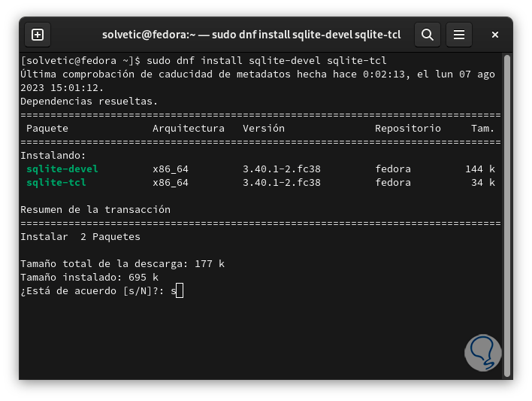532x401 pixels.
Task: Click the green sqlite-devel package name
Action: (62, 169)
